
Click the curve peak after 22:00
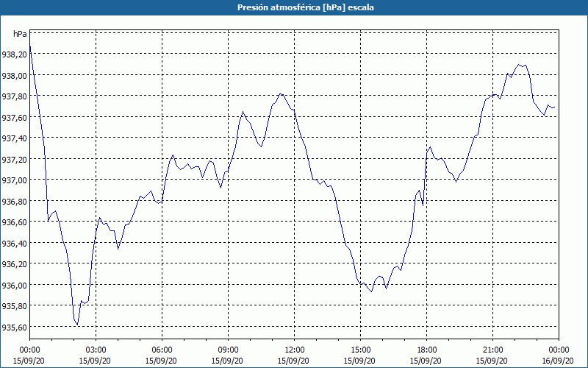pos(519,65)
